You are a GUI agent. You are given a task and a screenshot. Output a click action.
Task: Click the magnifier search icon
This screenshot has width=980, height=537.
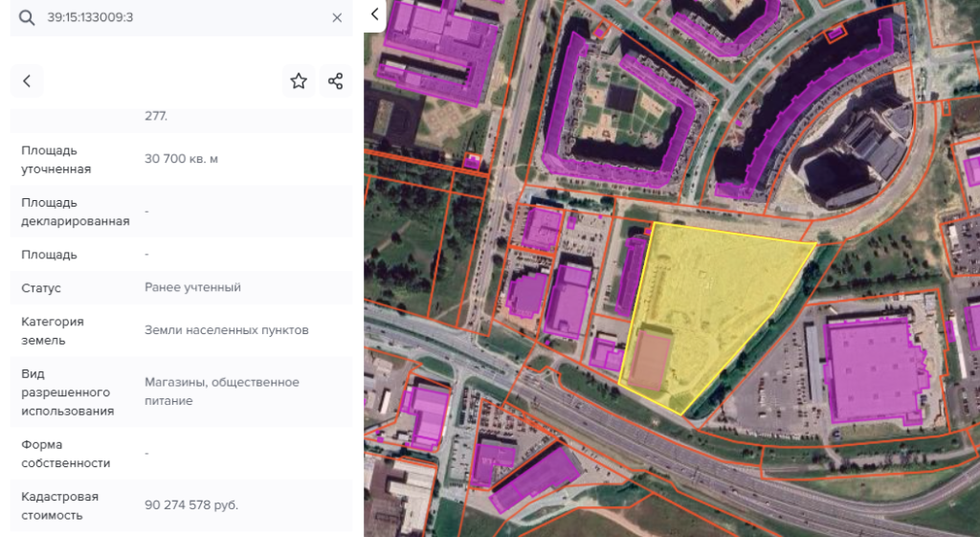coord(27,18)
